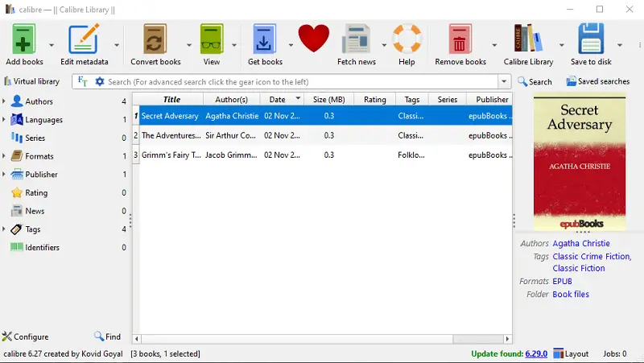Expand the Authors category
Screen dimensions: 644x363
(x=4, y=101)
